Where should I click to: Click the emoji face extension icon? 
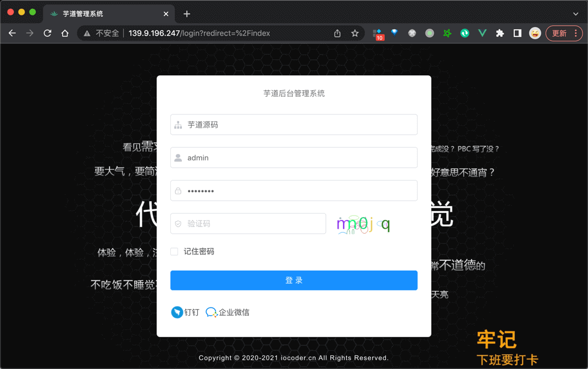(535, 33)
